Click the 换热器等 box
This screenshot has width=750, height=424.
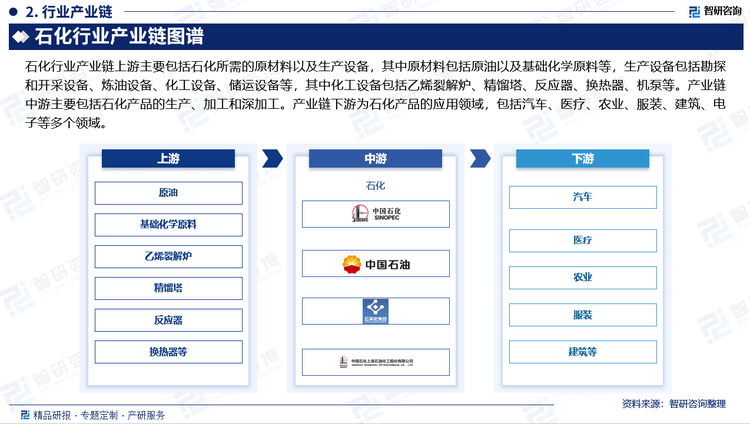click(x=168, y=352)
